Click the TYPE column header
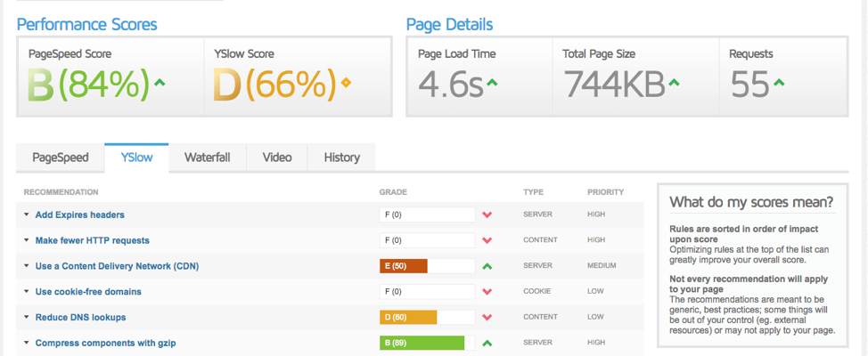The image size is (868, 356). pos(533,192)
